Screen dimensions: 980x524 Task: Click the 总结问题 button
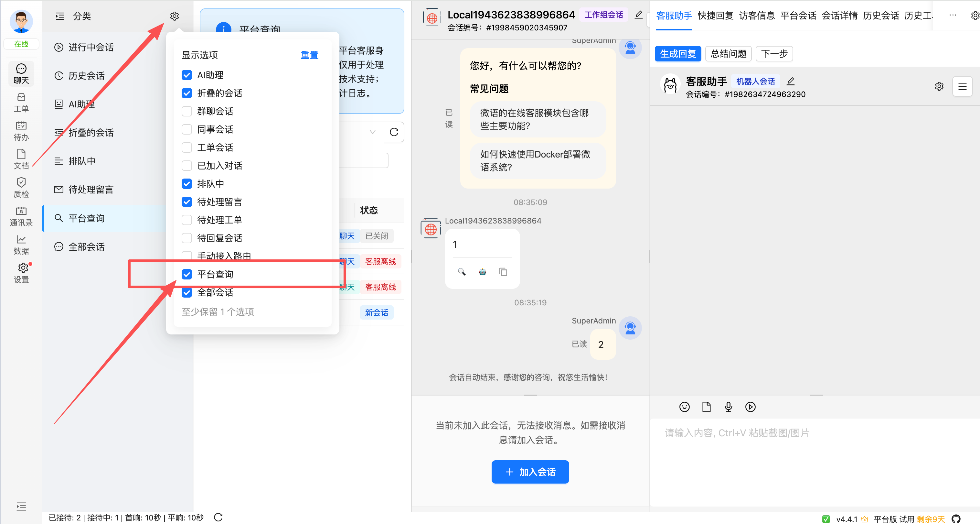[x=728, y=53]
